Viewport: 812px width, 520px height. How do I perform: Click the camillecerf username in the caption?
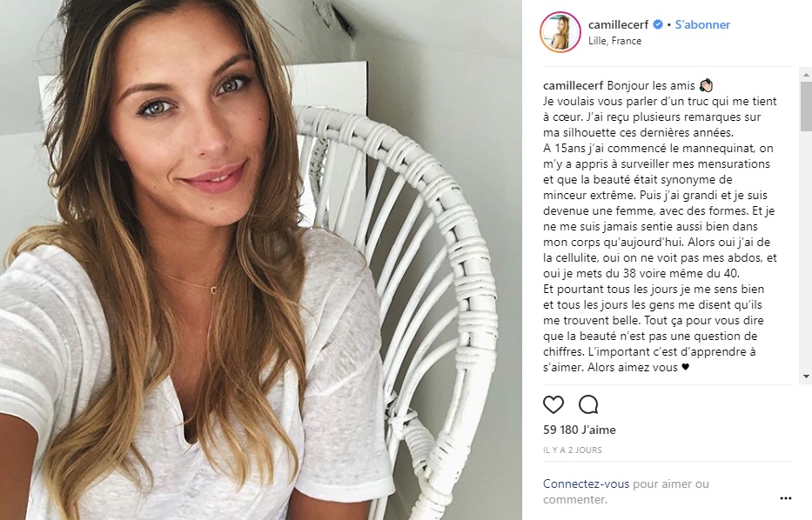tap(574, 85)
